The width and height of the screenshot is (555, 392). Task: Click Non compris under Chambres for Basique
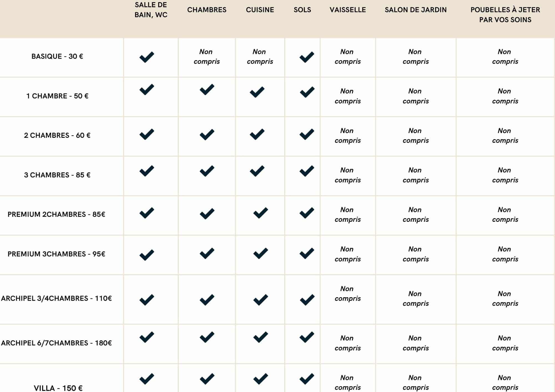click(x=206, y=57)
